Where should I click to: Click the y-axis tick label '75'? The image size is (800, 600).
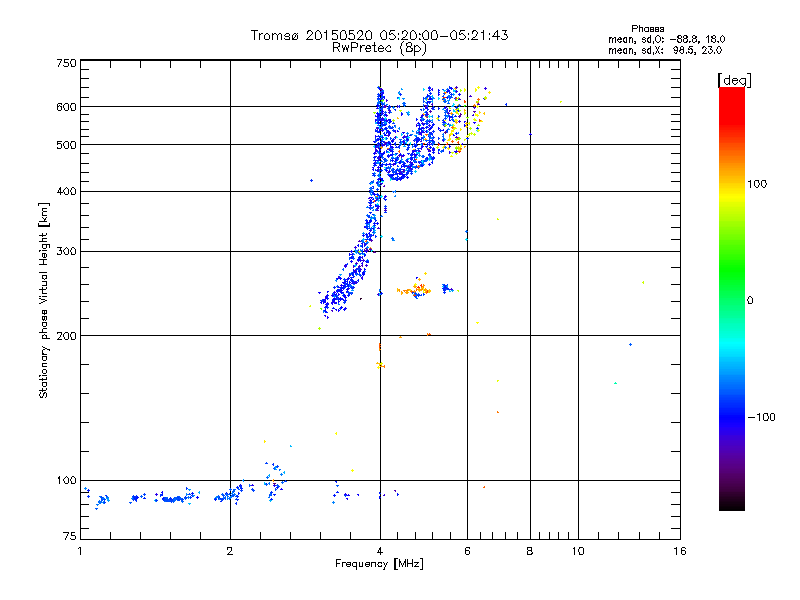[x=70, y=536]
